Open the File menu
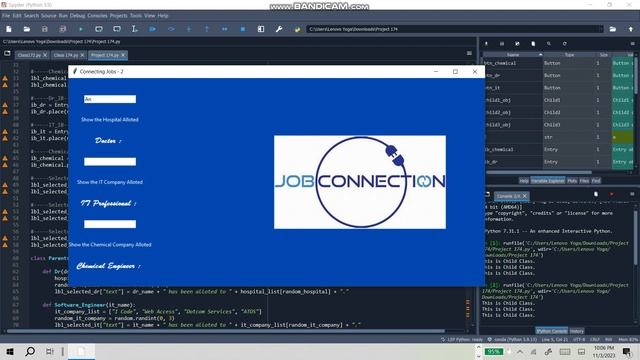This screenshot has width=640, height=360. tap(6, 16)
